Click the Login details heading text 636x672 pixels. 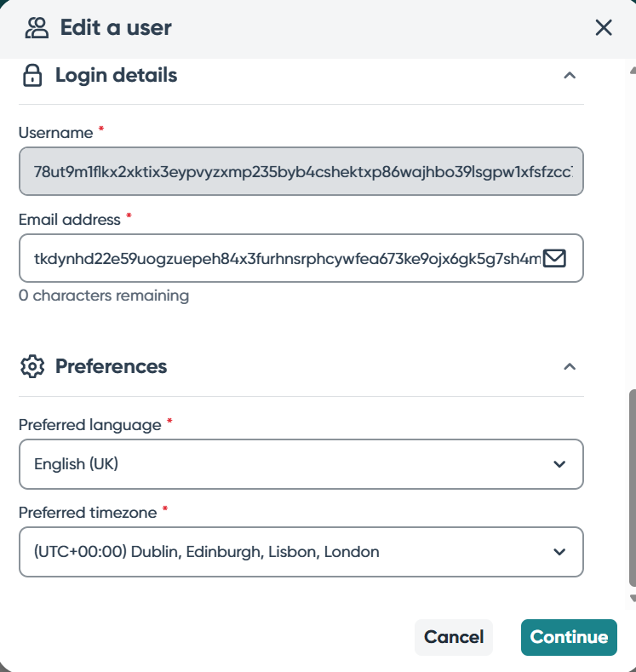[116, 76]
